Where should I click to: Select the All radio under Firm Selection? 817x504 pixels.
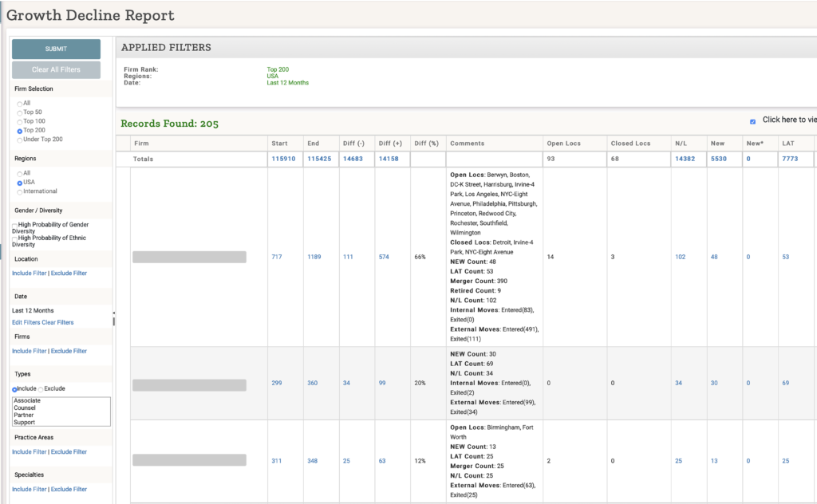20,104
